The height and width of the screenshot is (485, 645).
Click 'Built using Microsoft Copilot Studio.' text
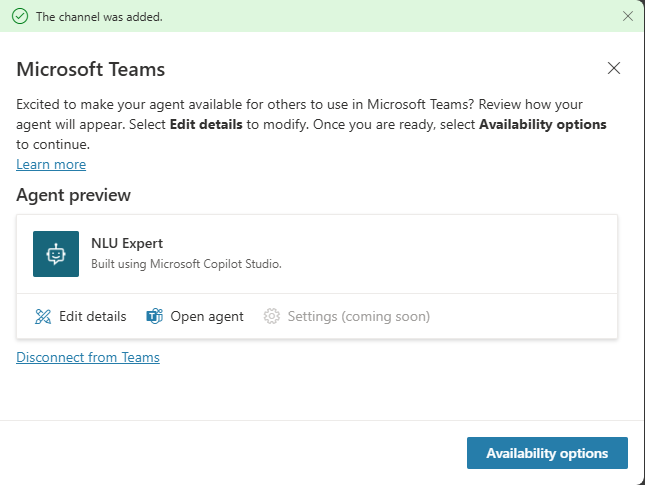(186, 264)
